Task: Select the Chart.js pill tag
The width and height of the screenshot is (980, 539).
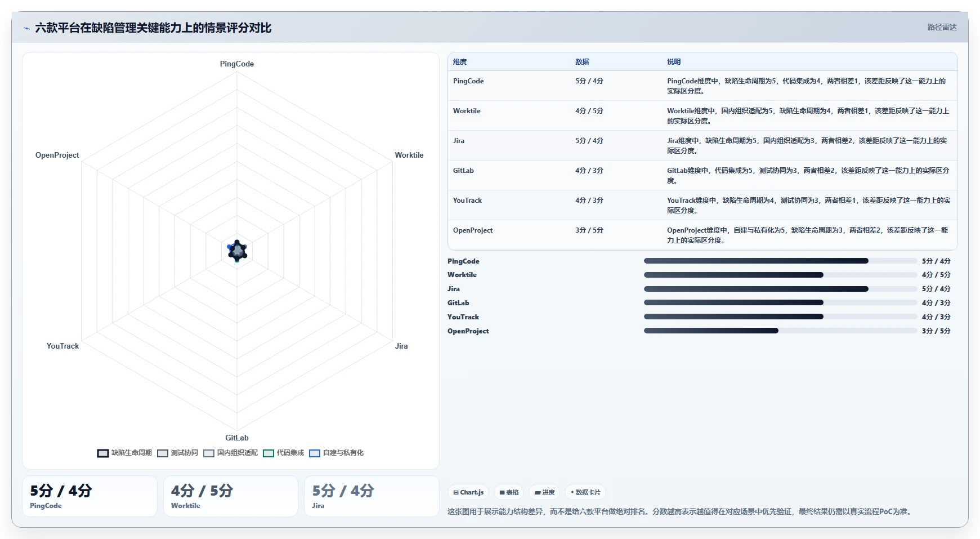Action: click(468, 492)
